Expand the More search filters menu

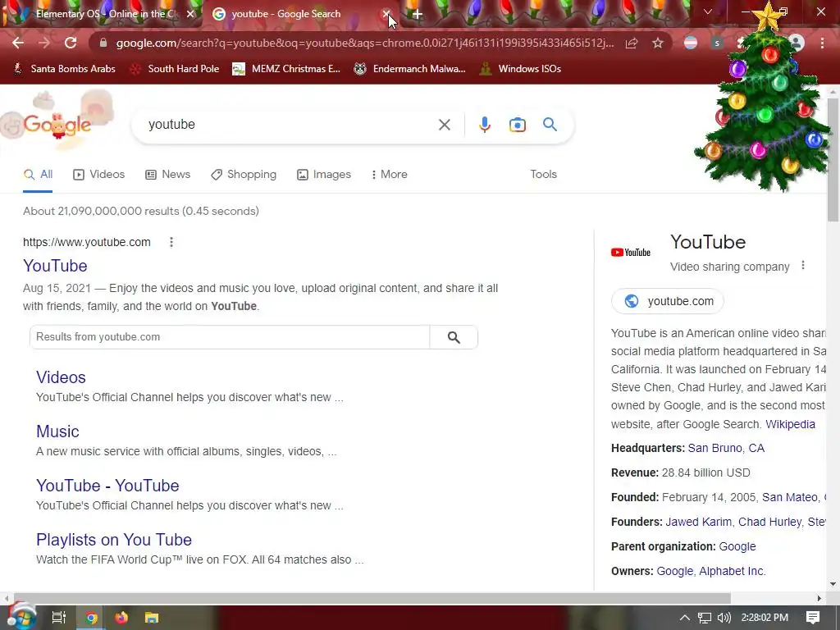coord(389,174)
